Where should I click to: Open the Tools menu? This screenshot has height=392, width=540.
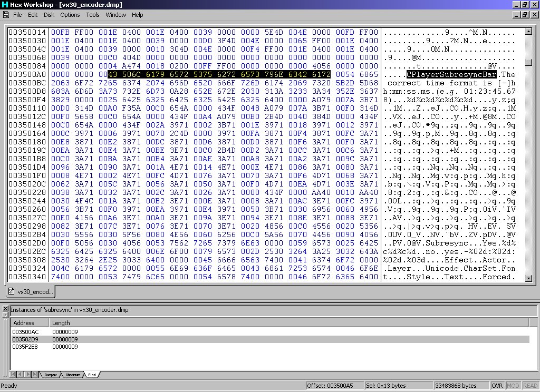click(93, 15)
